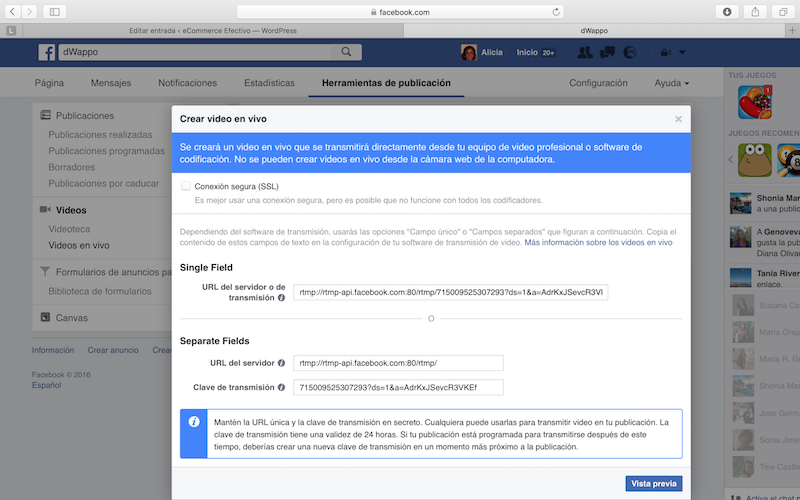This screenshot has height=500, width=800.
Task: Open Videoteca in sidebar
Action: pos(69,229)
